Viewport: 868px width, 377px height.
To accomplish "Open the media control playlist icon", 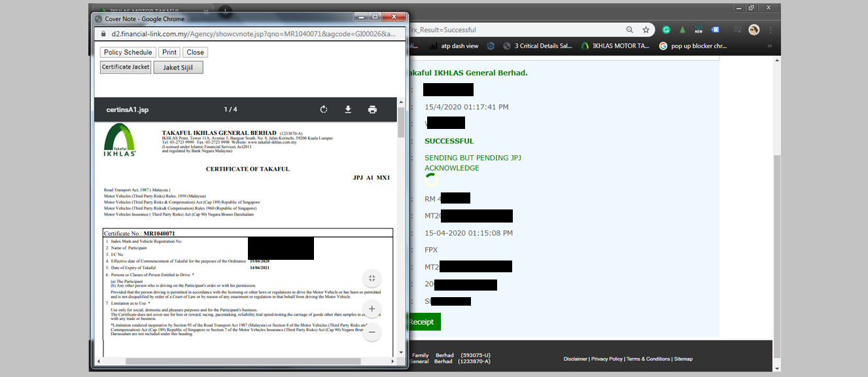I will point(738,30).
